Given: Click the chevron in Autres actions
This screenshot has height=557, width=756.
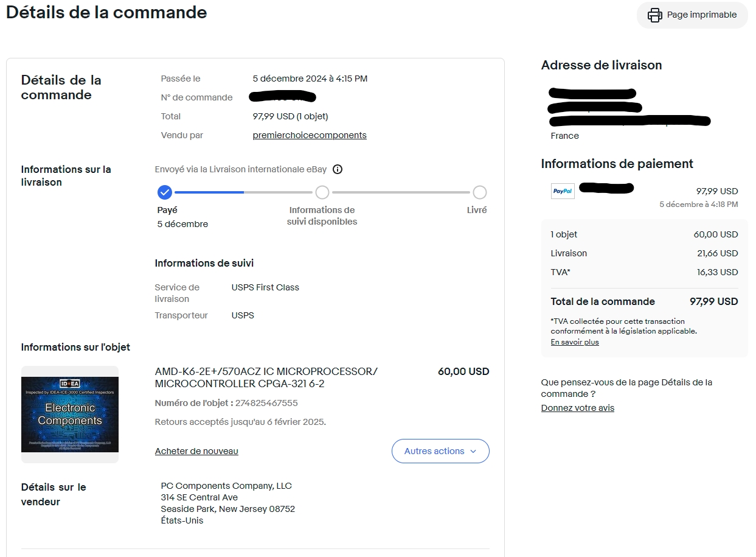Looking at the screenshot, I should click(473, 451).
